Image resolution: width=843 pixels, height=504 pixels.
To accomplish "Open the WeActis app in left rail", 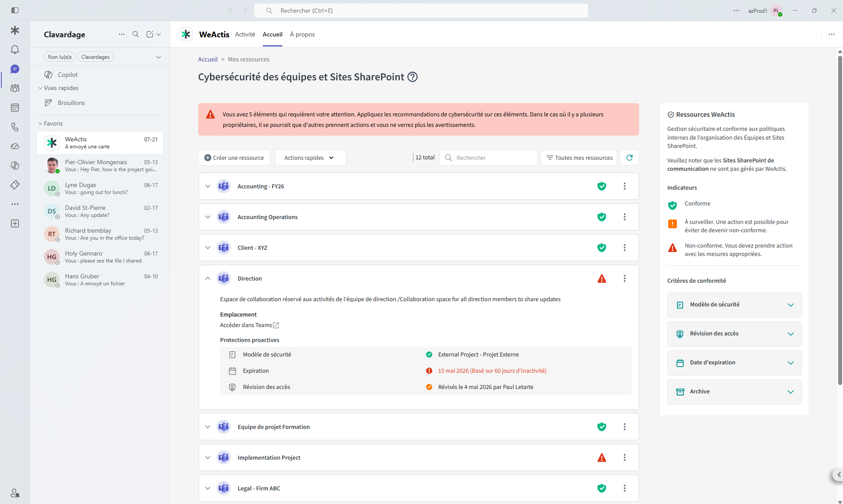I will [15, 30].
